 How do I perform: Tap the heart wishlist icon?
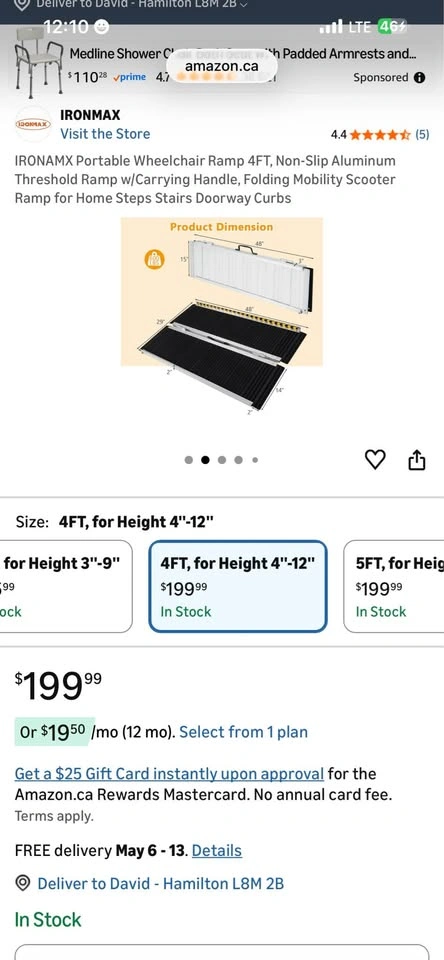375,460
